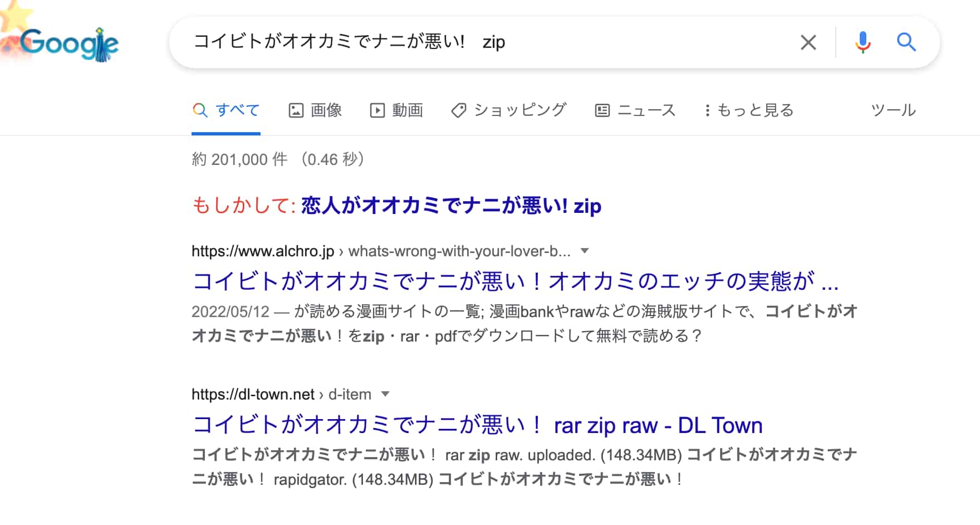The width and height of the screenshot is (980, 525).
Task: Start voice search with the microphone icon
Action: 863,42
